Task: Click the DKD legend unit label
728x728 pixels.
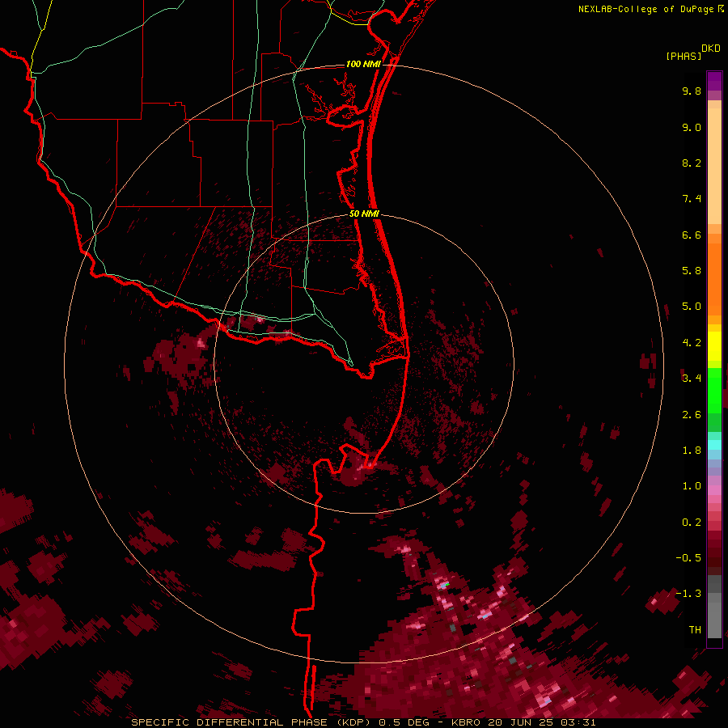Action: (x=711, y=48)
